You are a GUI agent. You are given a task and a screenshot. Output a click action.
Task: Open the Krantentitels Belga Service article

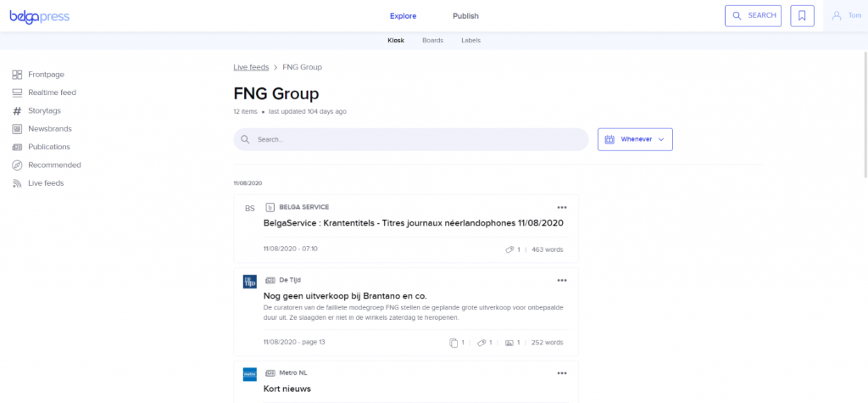414,223
